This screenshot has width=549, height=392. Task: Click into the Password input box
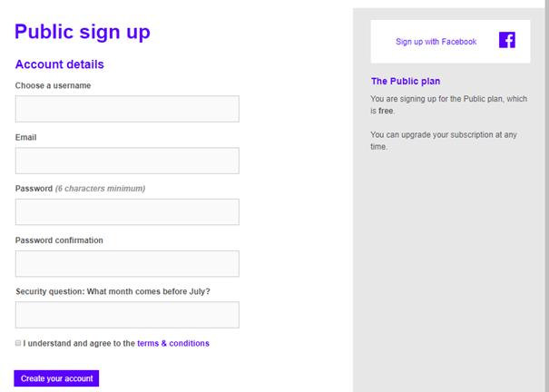pyautogui.click(x=127, y=212)
